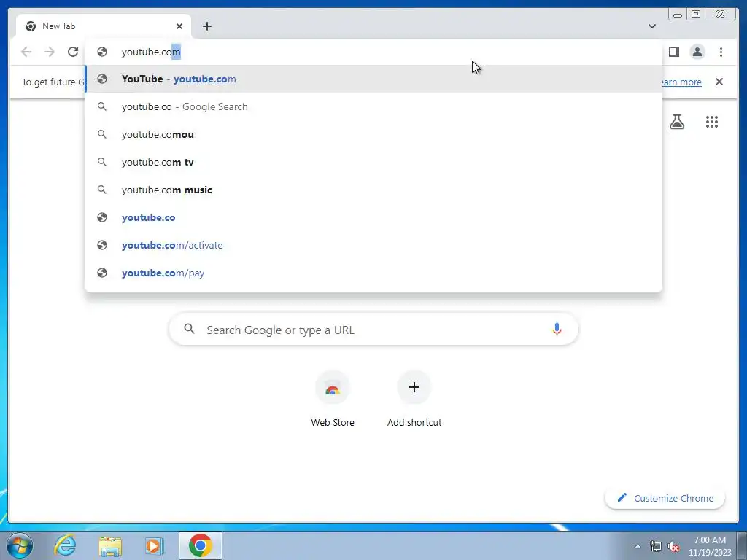Go forward with the right arrow
The image size is (747, 560).
pos(50,52)
